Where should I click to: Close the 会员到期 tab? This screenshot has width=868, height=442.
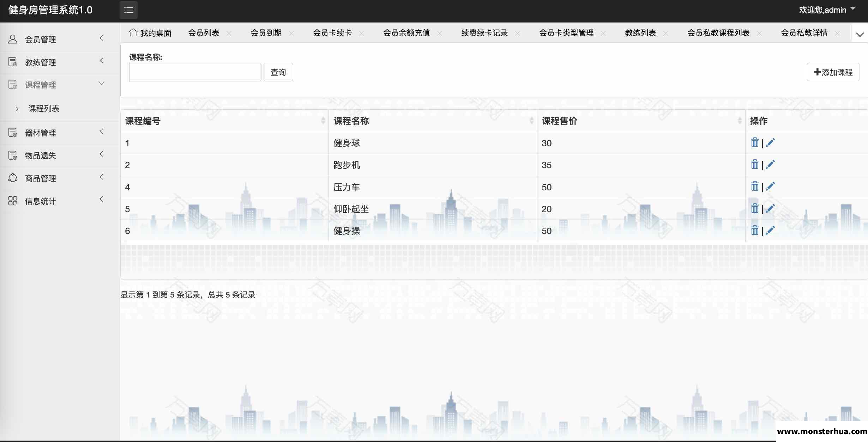coord(291,33)
